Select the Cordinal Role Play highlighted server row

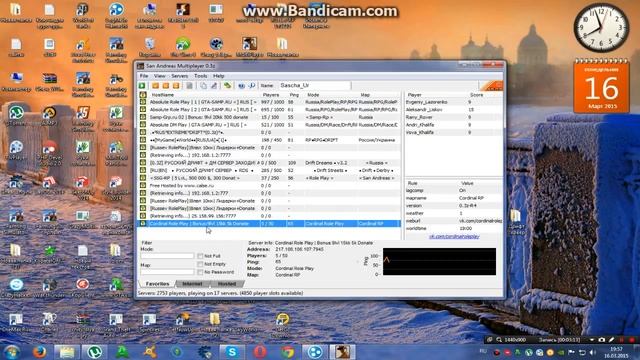pyautogui.click(x=269, y=224)
